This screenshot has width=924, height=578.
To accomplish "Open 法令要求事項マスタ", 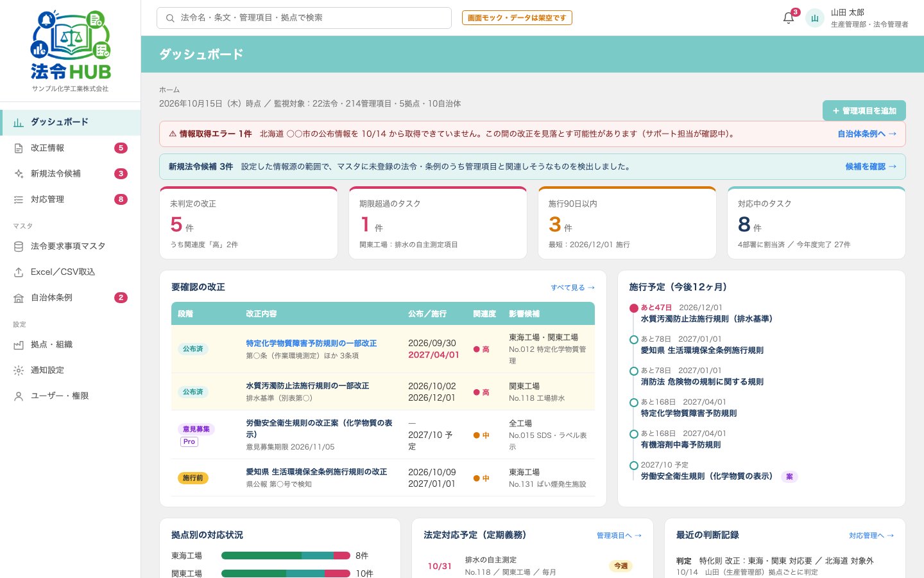I will (71, 247).
